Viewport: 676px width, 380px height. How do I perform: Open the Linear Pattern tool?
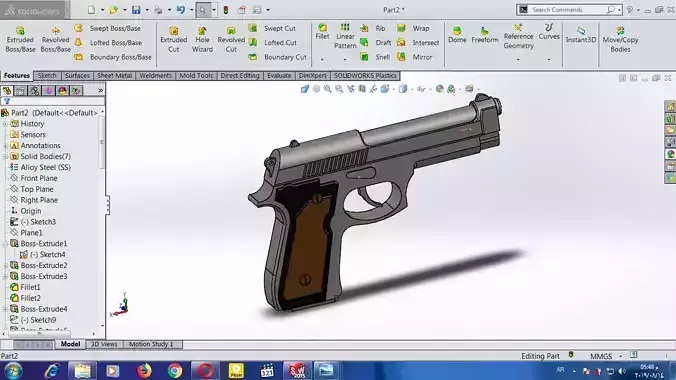click(345, 36)
